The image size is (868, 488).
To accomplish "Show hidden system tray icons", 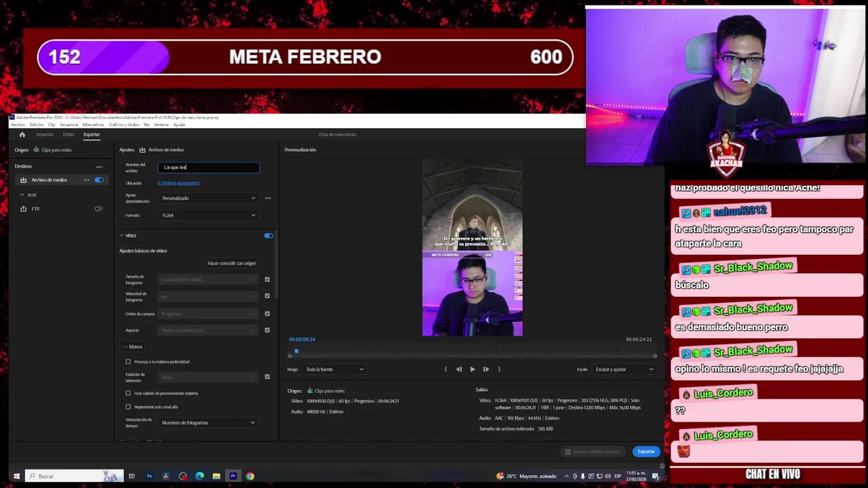I will [x=566, y=476].
